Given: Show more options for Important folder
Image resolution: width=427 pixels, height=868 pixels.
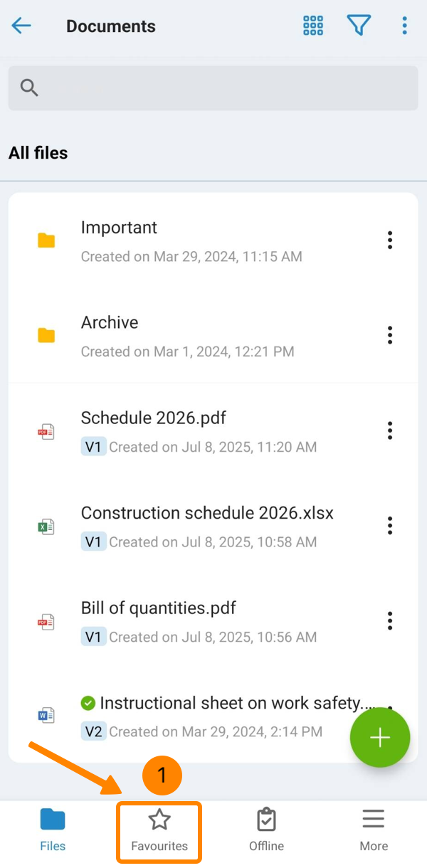Looking at the screenshot, I should pyautogui.click(x=390, y=240).
